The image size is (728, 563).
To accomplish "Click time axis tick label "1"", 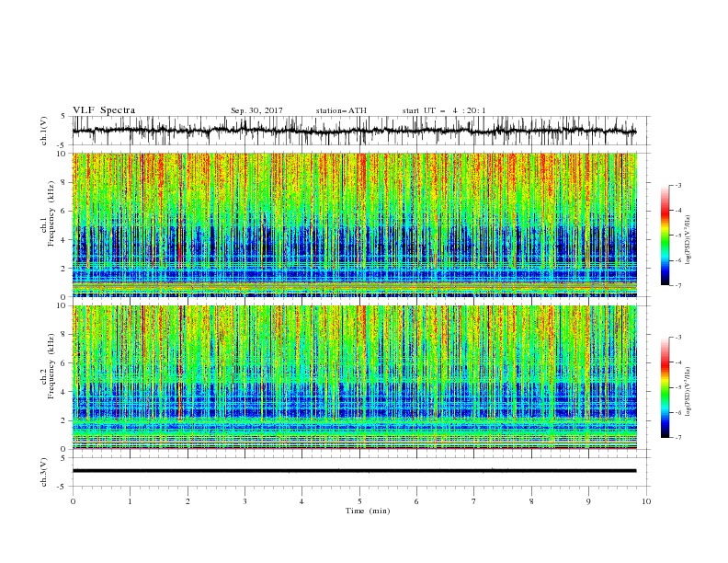I will coord(130,501).
